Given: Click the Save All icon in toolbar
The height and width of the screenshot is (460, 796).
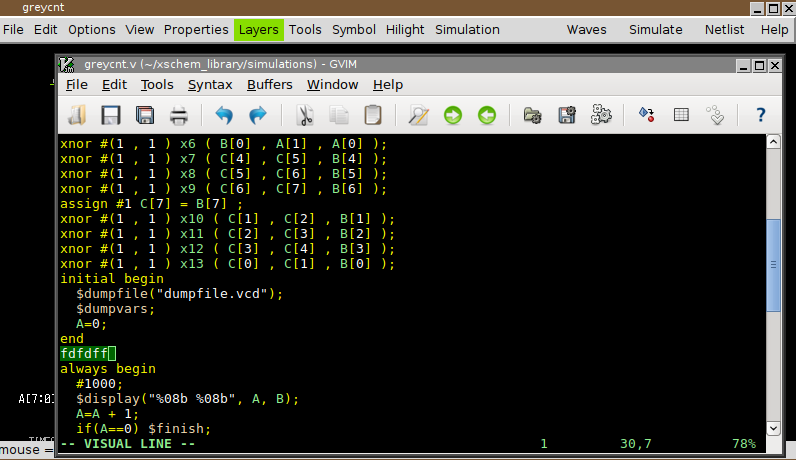Looking at the screenshot, I should point(145,115).
